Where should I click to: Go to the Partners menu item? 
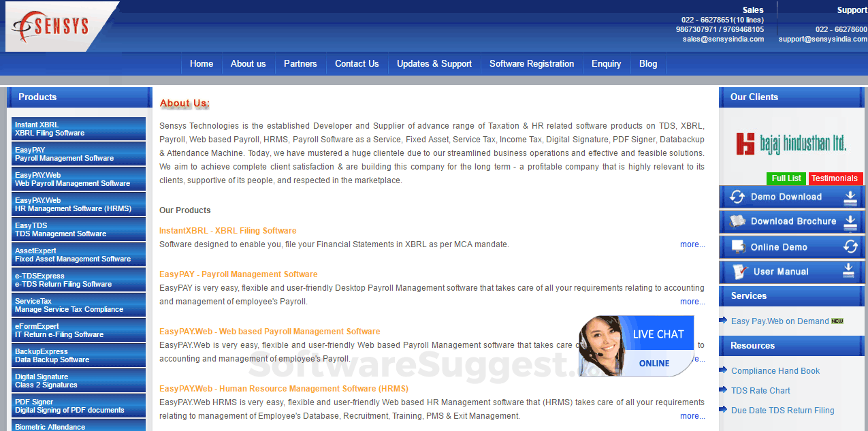click(x=300, y=64)
